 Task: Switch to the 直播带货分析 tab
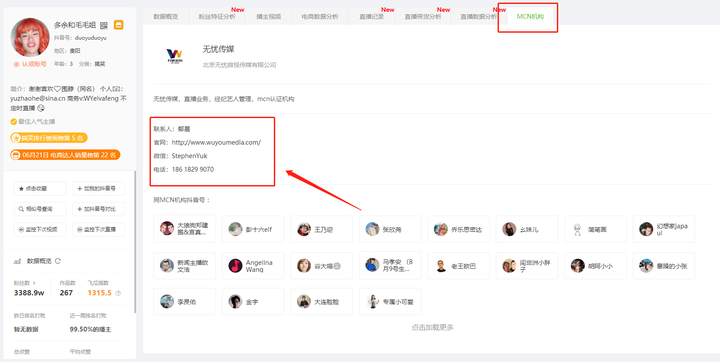coord(423,17)
